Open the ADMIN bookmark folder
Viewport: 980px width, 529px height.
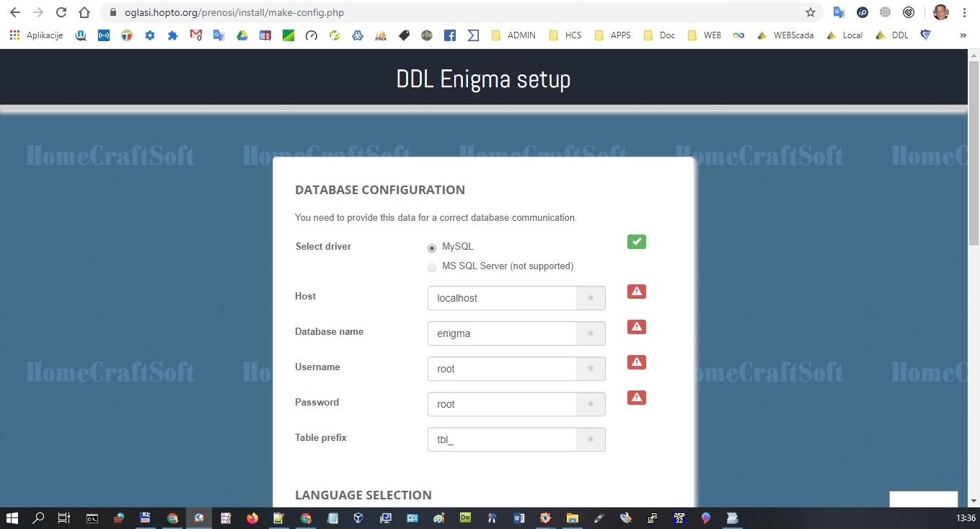click(x=513, y=35)
